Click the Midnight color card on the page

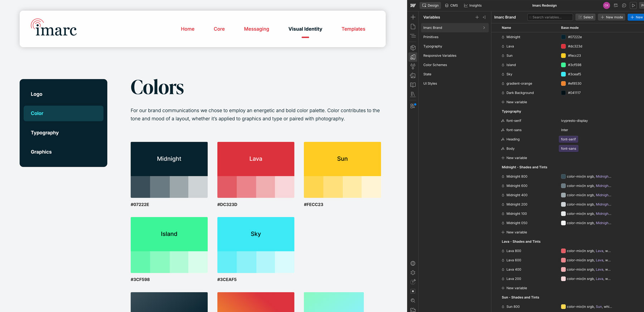(x=169, y=170)
